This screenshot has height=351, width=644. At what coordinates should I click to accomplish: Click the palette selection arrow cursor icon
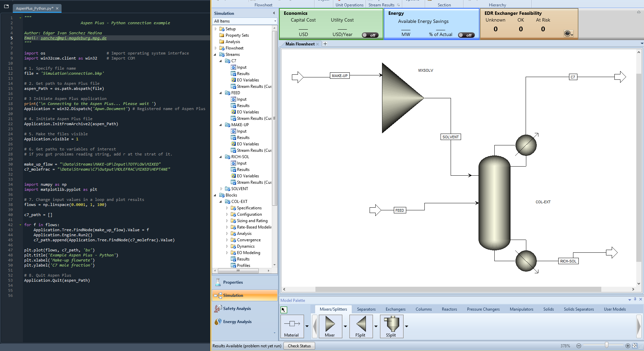tap(283, 310)
